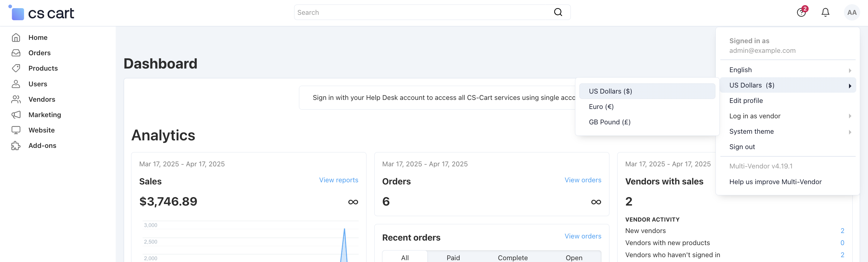
Task: Click the infinity icon in Orders card
Action: [x=596, y=202]
